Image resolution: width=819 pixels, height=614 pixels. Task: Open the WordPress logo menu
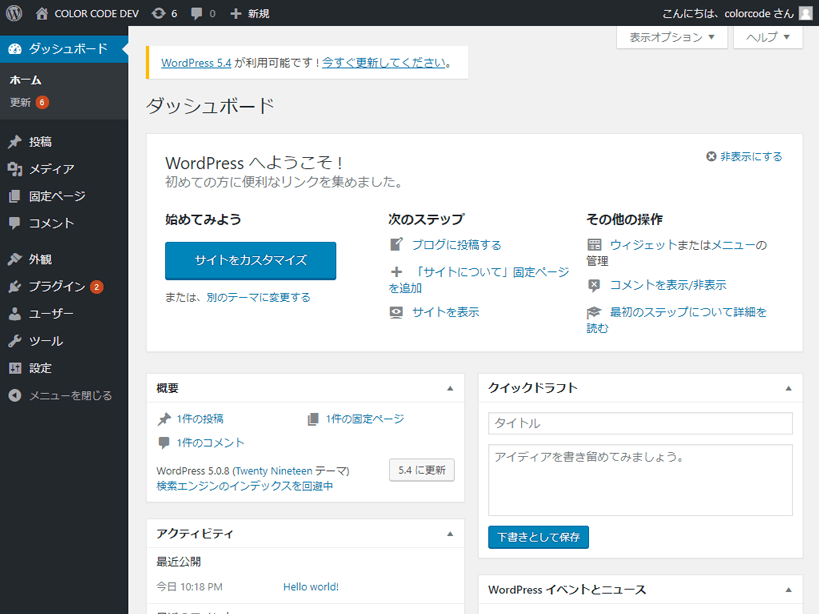(x=14, y=13)
